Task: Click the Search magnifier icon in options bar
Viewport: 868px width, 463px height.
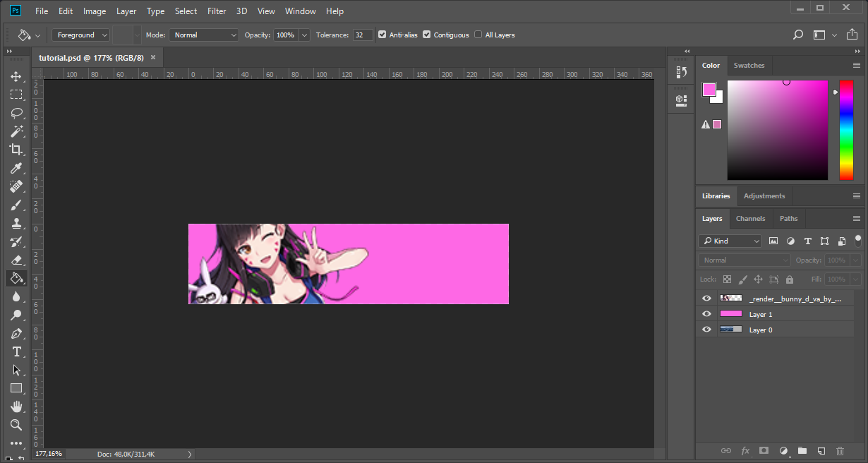Action: 798,35
